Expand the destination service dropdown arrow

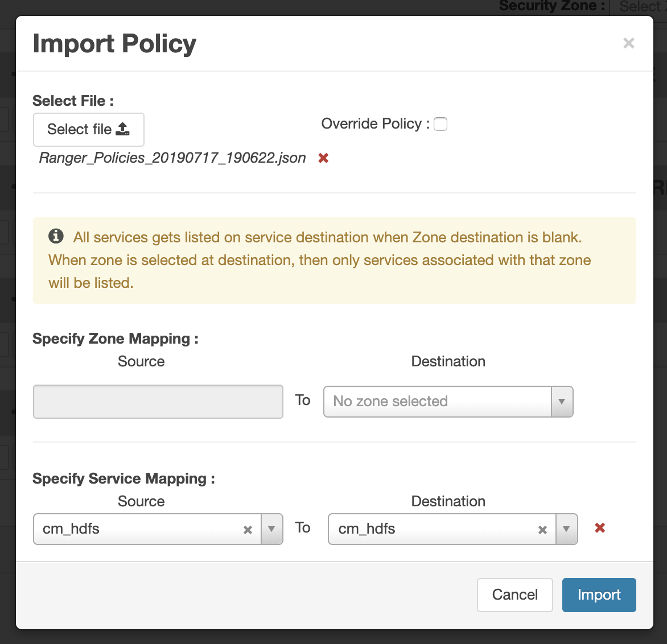(566, 529)
